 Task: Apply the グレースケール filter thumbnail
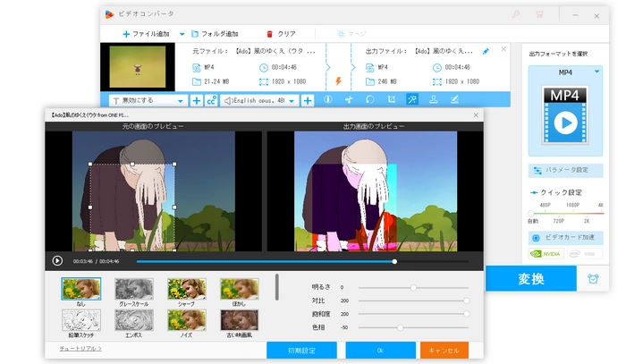tap(134, 289)
